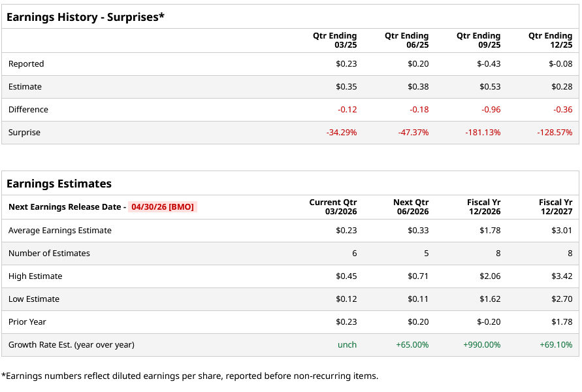Click the $-0.43 reported earnings value
This screenshot has height=392, width=582.
pos(489,64)
